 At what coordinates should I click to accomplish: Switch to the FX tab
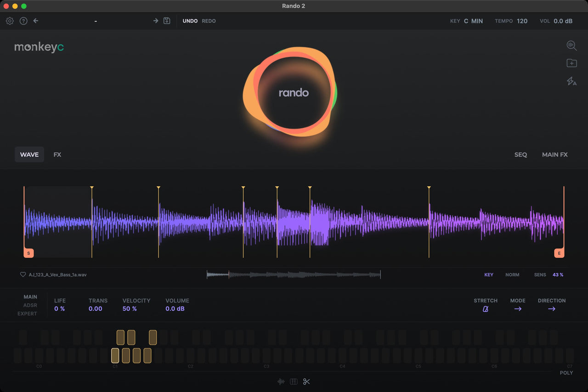[x=57, y=154]
